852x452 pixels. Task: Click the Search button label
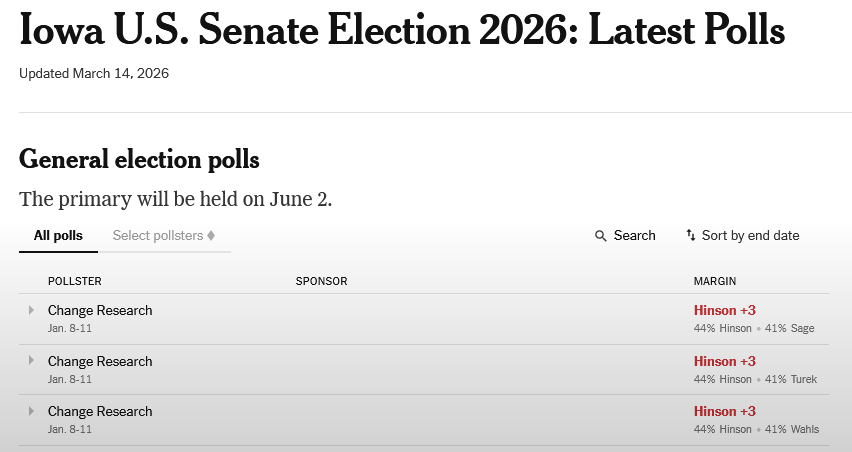click(634, 236)
